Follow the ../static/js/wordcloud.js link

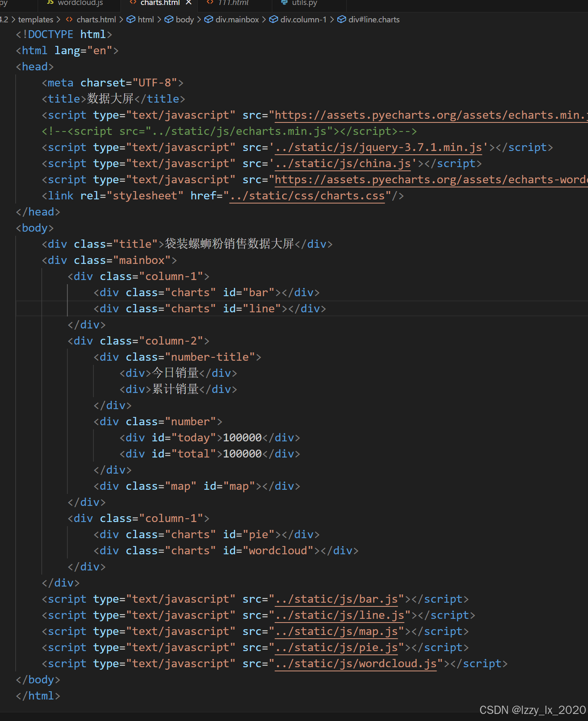click(356, 664)
